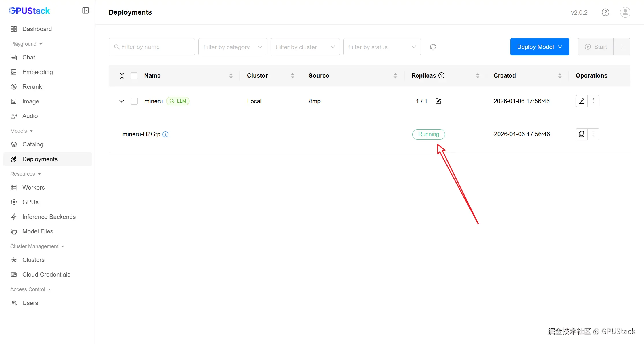Click the Running status badge
644x344 pixels.
pyautogui.click(x=428, y=134)
